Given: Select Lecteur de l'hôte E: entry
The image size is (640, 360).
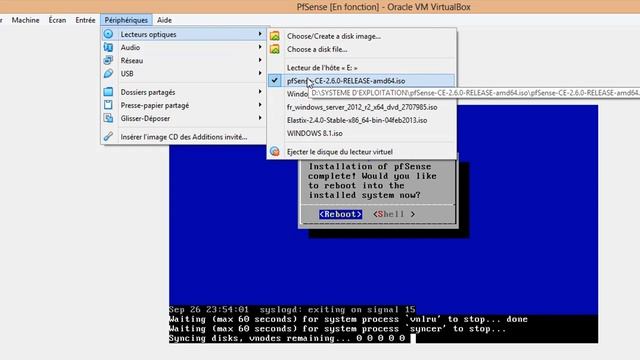Looking at the screenshot, I should 361,67.
